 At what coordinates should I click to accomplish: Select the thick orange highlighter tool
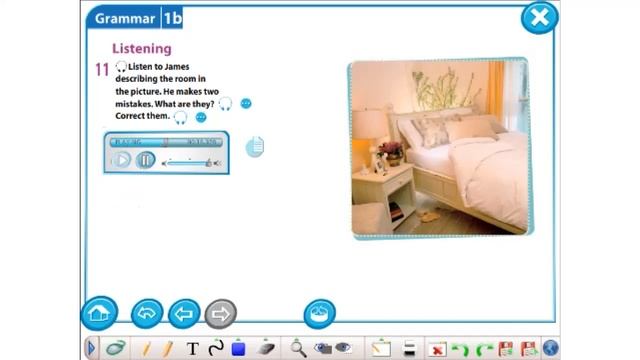167,349
